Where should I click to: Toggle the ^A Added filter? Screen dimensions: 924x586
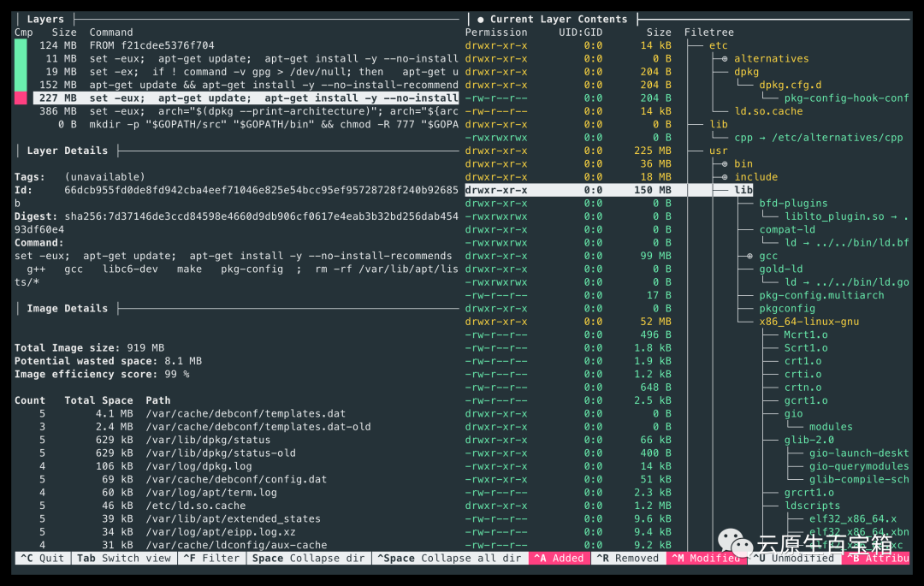tap(560, 559)
